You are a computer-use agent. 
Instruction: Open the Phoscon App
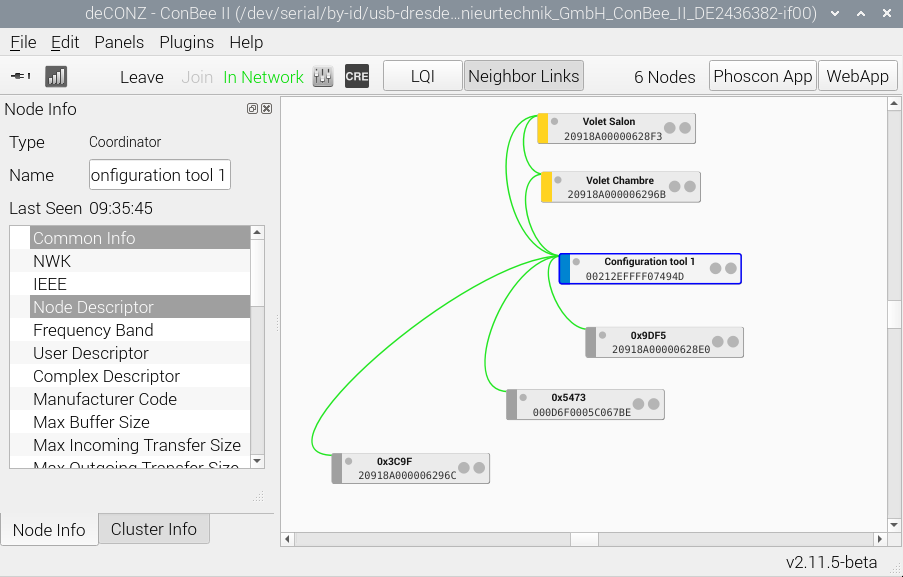[x=762, y=76]
